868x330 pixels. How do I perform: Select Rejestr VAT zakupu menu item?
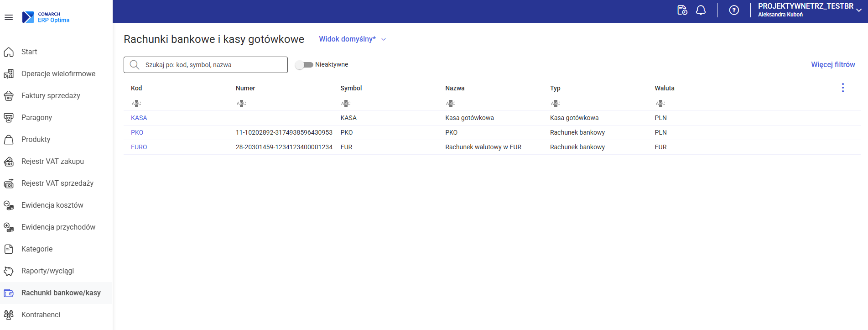coord(52,162)
